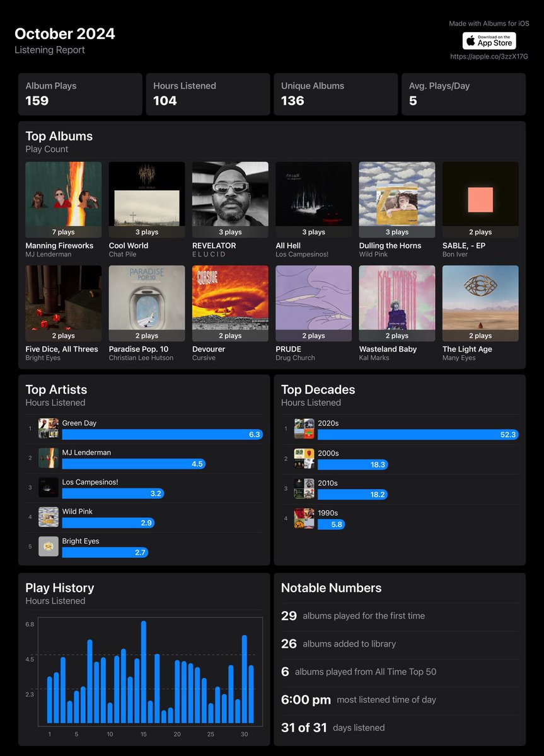
Task: Click the MJ Lenderman artist thumbnail
Action: [49, 458]
